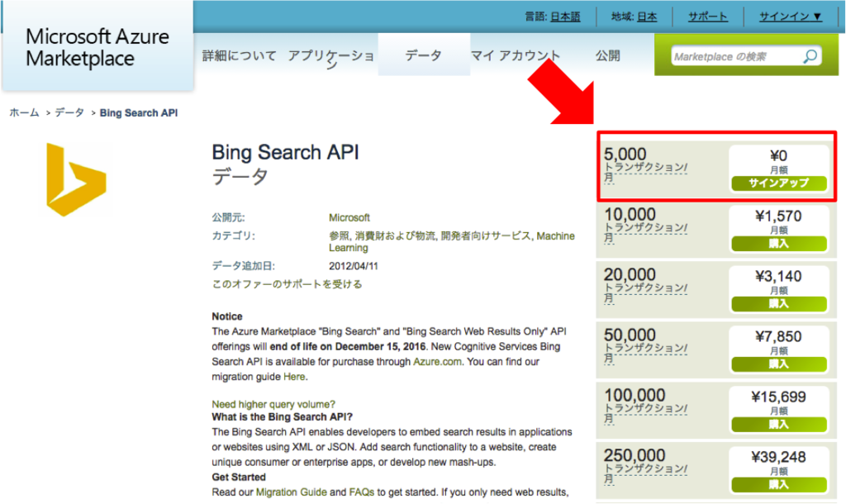
Task: Go to データ breadcrumb
Action: point(69,112)
